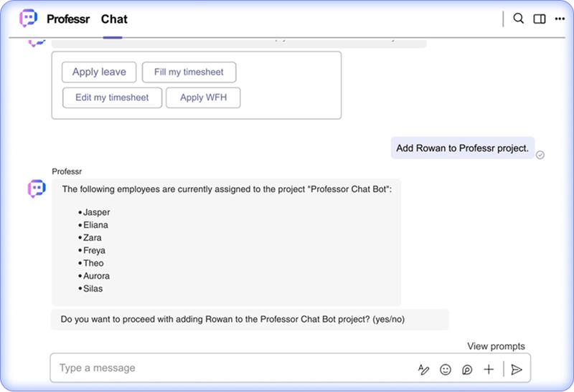Click the Professr bot avatar beside the reply
This screenshot has width=574, height=392.
tap(37, 188)
